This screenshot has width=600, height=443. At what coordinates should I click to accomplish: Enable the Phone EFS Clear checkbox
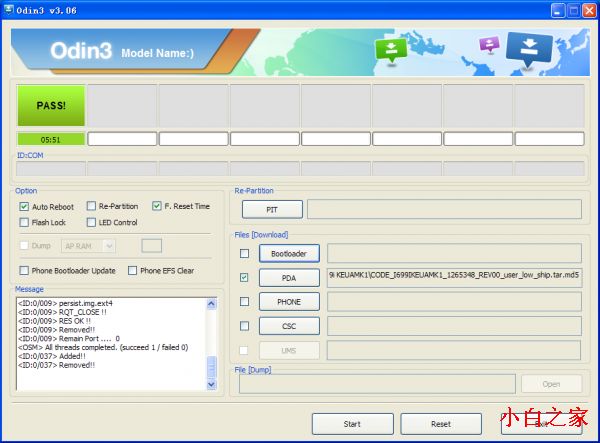pos(132,270)
